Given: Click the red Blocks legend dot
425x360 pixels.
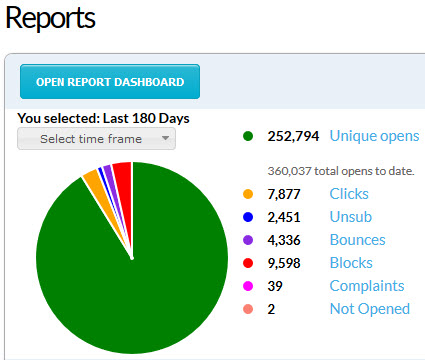Looking at the screenshot, I should [248, 263].
